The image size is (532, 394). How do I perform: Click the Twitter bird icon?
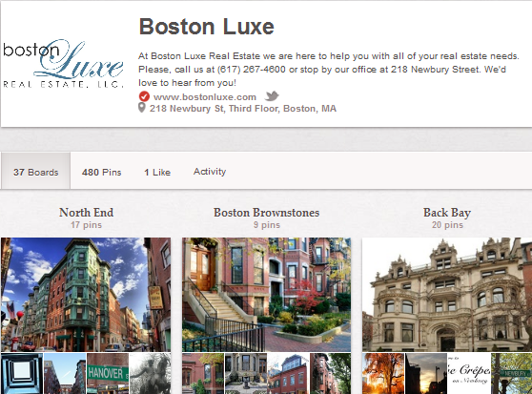click(x=272, y=96)
